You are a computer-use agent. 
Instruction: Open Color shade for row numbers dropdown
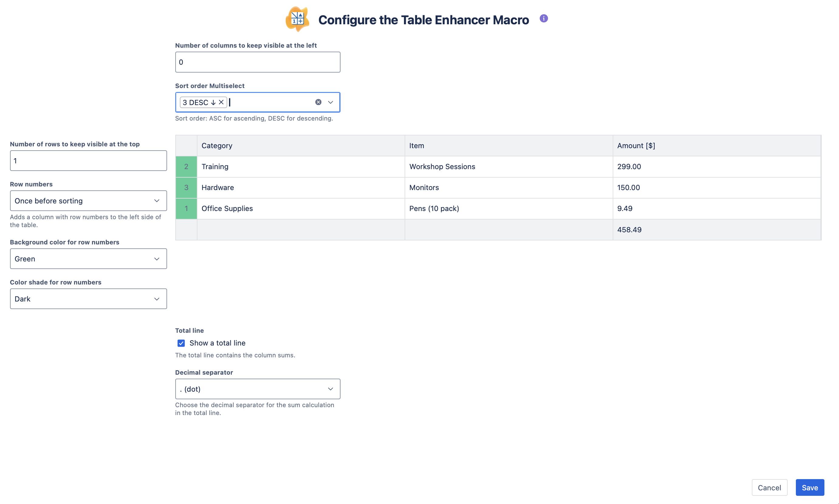[88, 299]
